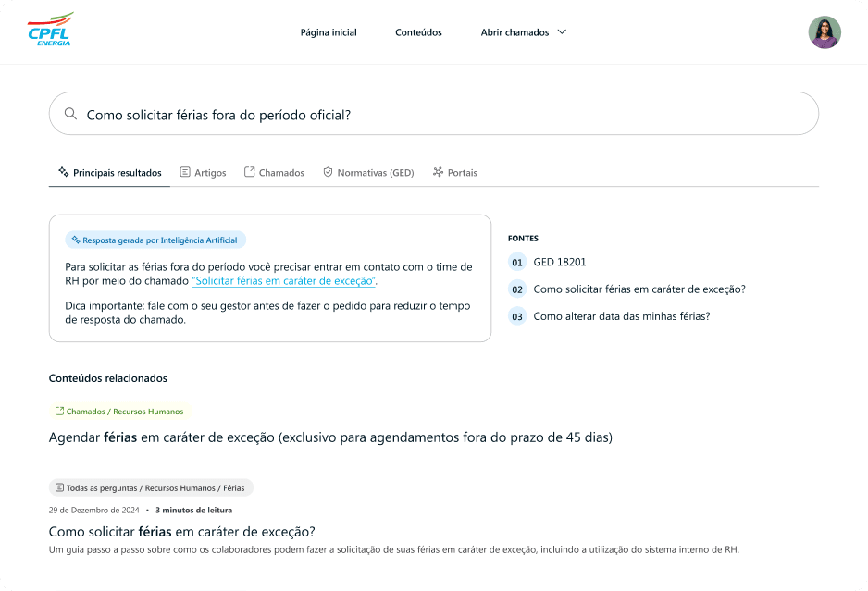This screenshot has height=591, width=868.
Task: Open source Como alterar data das minhas férias?
Action: (x=622, y=316)
